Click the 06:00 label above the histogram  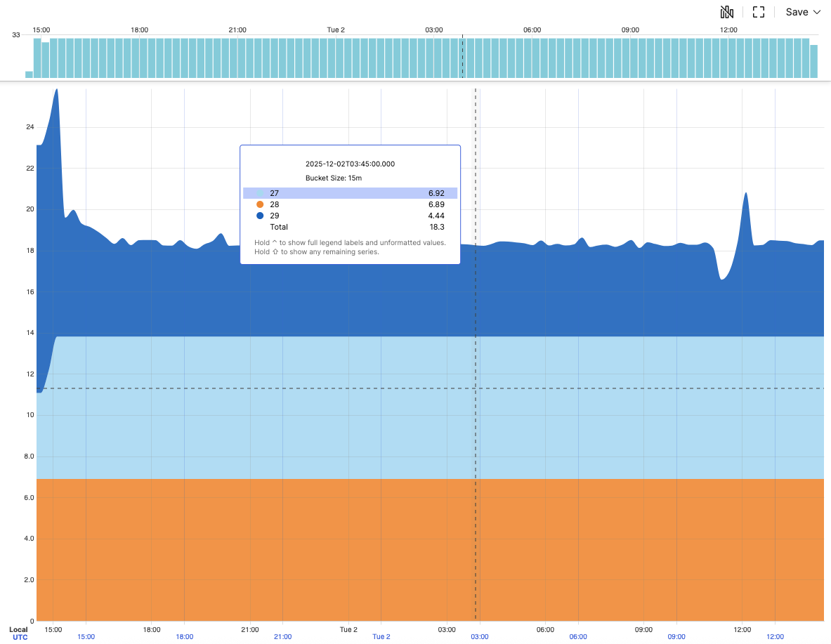tap(532, 30)
